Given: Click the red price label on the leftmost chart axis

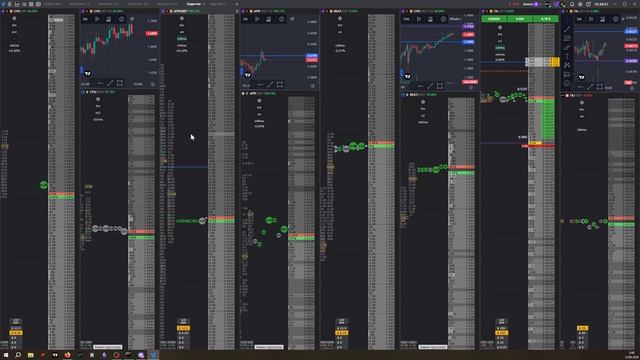Looking at the screenshot, I should (151, 33).
